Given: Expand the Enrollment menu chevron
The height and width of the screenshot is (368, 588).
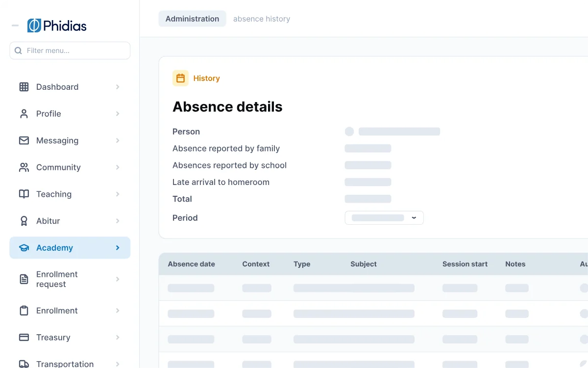Looking at the screenshot, I should click(118, 311).
